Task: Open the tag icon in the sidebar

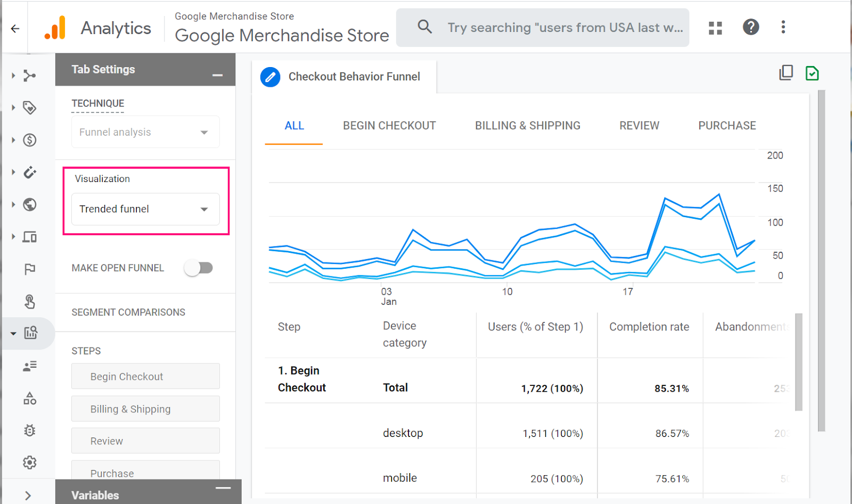Action: [30, 108]
